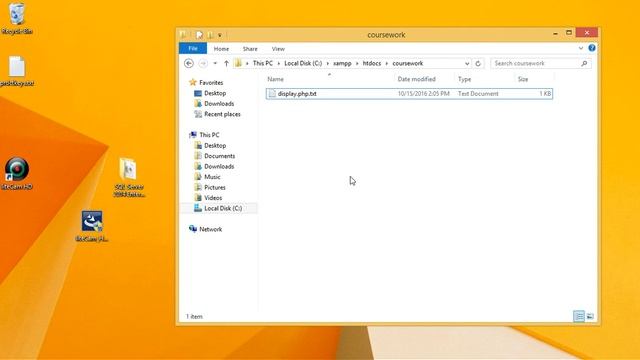This screenshot has width=640, height=360.
Task: Click the folder icon in address bar
Action: (x=238, y=63)
